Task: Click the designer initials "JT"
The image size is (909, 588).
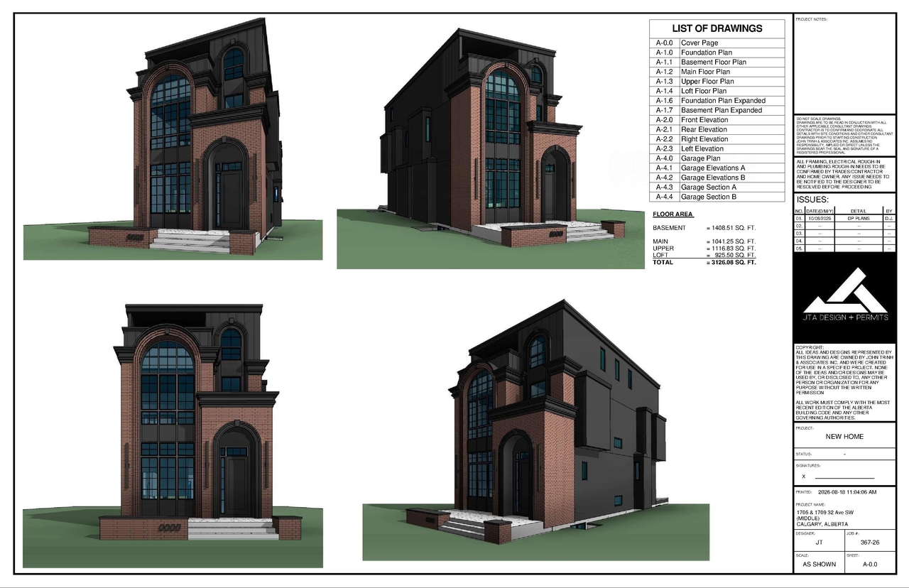Action: click(819, 542)
